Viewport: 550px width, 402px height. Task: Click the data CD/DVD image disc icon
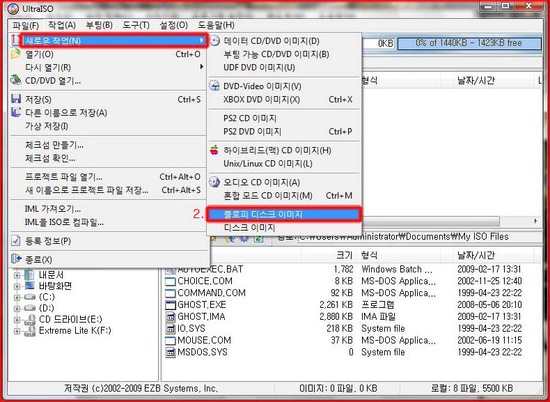pos(214,41)
